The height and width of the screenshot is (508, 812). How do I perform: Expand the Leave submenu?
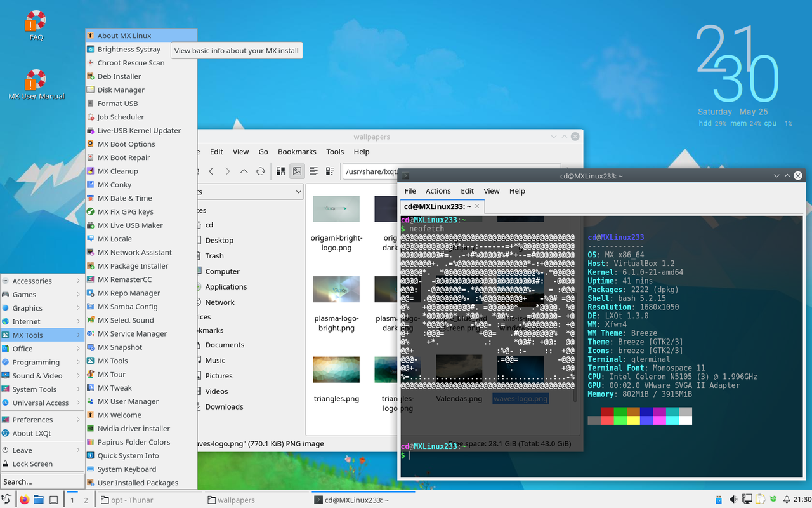click(42, 450)
